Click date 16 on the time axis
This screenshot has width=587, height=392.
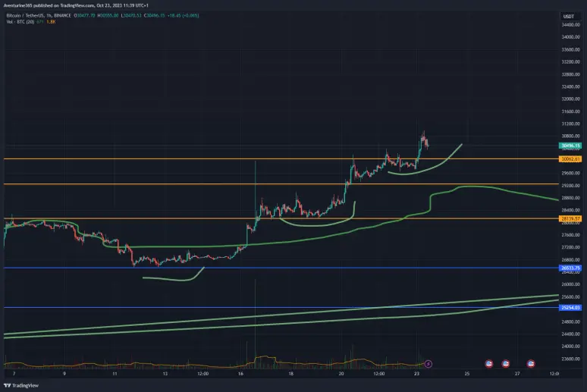(x=240, y=374)
